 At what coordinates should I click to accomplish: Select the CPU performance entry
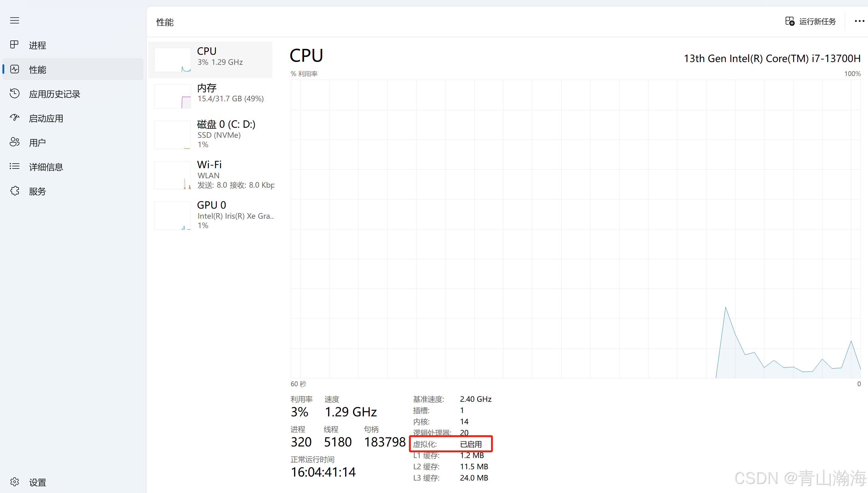click(210, 60)
